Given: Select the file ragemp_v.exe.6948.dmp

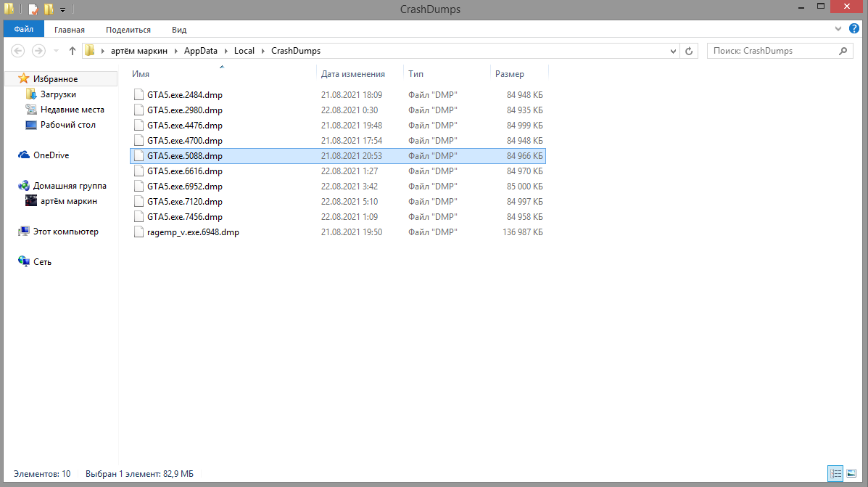Looking at the screenshot, I should coord(192,232).
